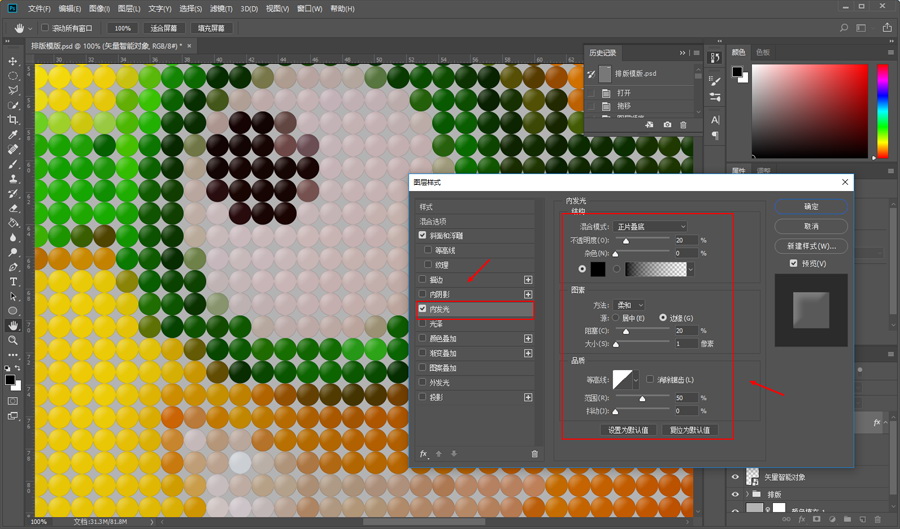900x529 pixels.
Task: Choose the Zoom magnifier tool
Action: tap(13, 340)
